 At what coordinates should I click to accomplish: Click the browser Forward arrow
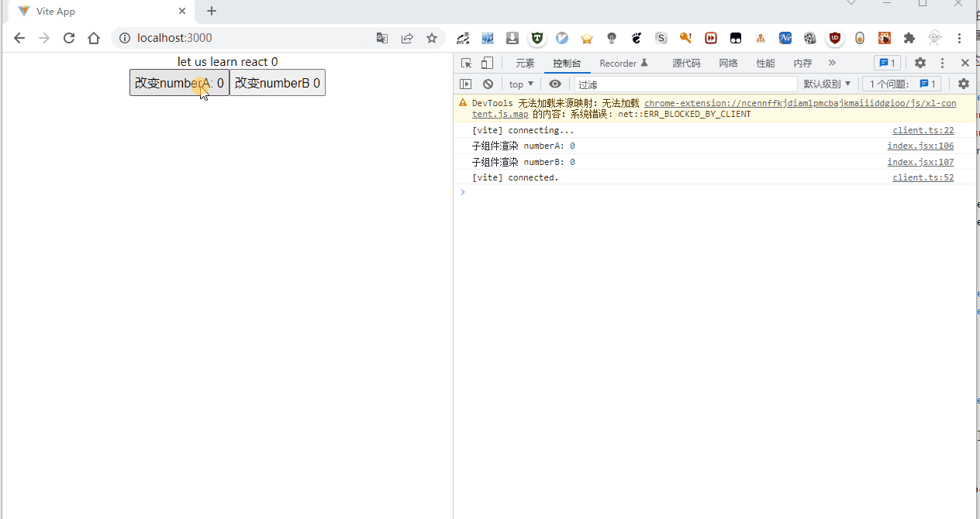click(x=44, y=38)
